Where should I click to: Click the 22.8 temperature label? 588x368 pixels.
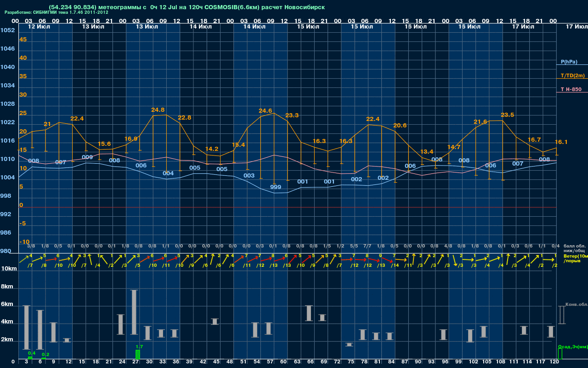click(x=184, y=118)
